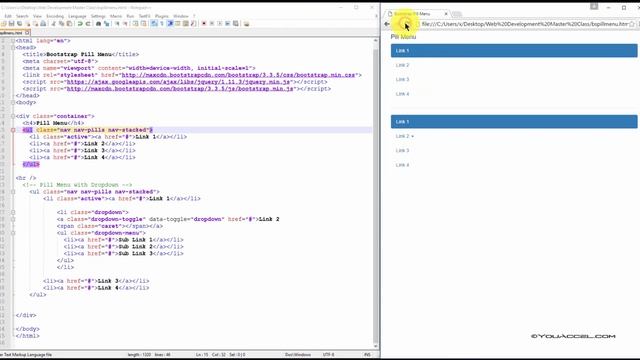Click the last icon on Notepad++ toolbar
The image size is (640, 360).
tap(246, 24)
